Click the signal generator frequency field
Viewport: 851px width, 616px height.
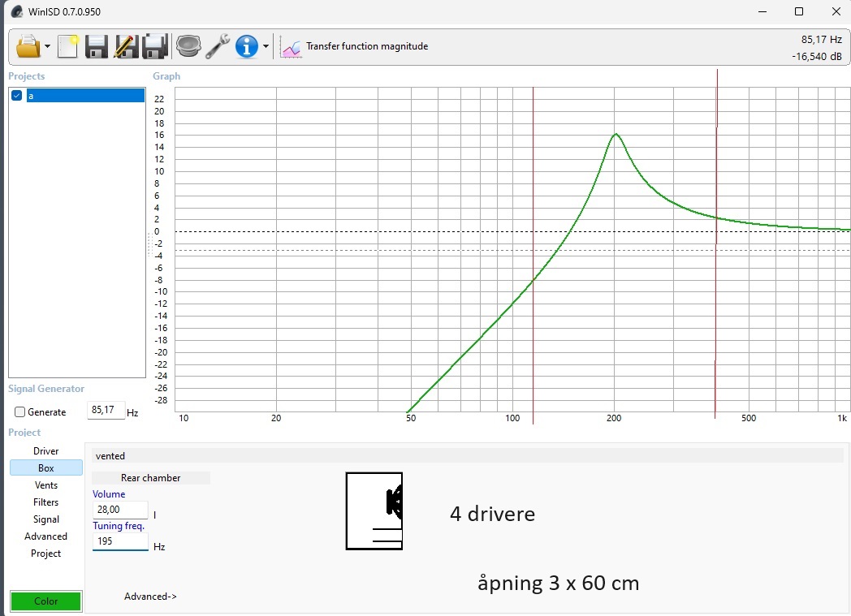point(106,411)
